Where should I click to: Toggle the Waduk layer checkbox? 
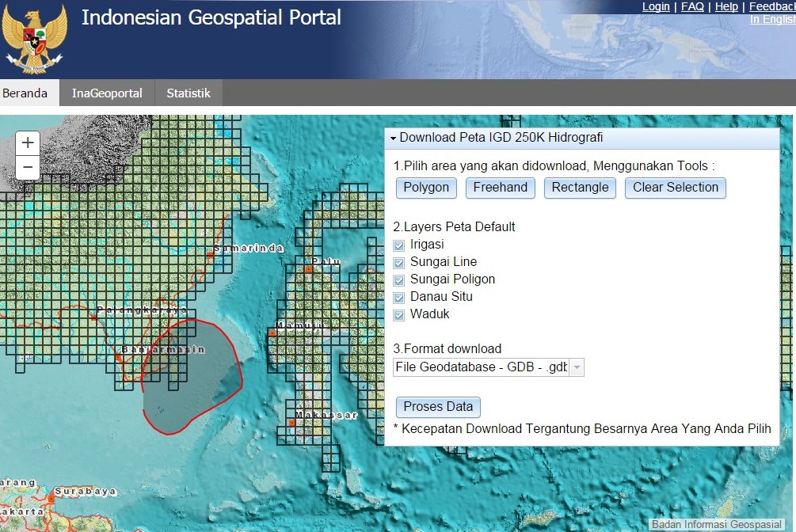click(x=398, y=315)
